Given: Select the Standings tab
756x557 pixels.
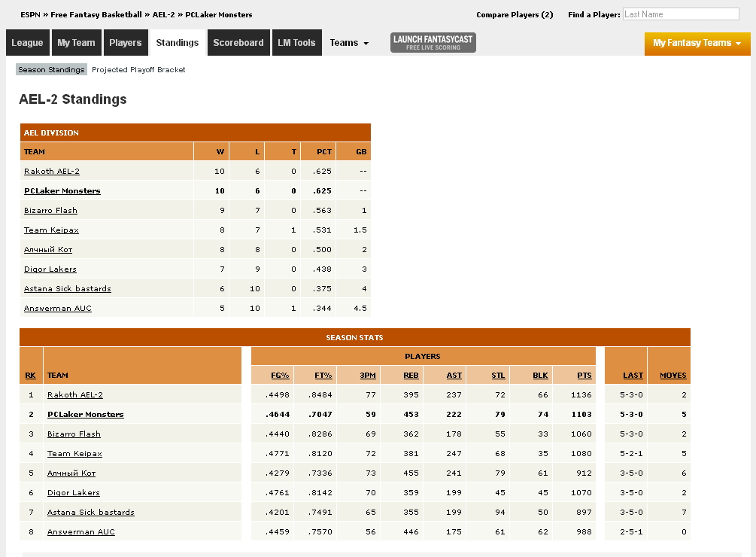Looking at the screenshot, I should [x=178, y=42].
